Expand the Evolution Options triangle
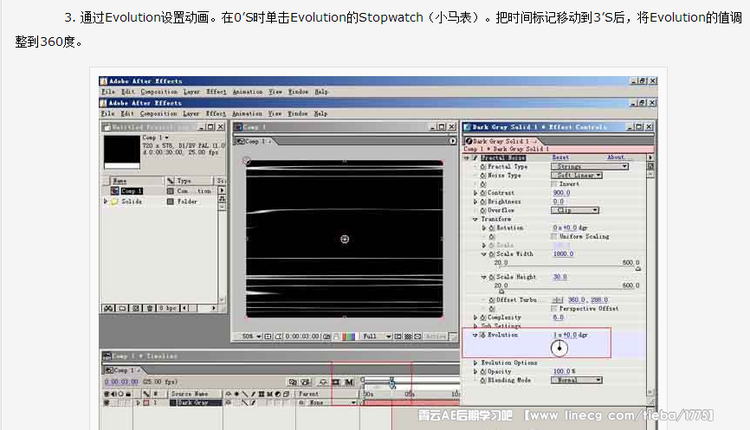This screenshot has width=750, height=430. 475,363
